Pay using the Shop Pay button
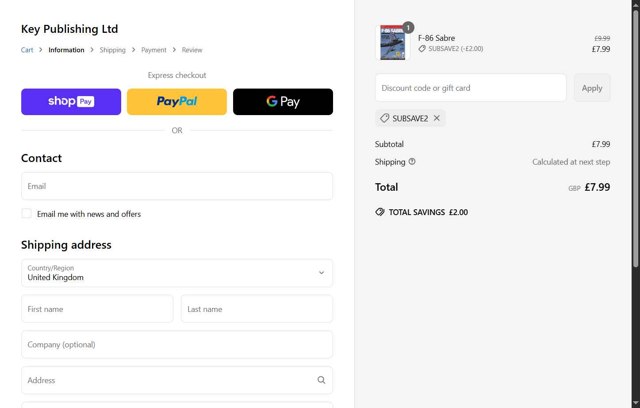The height and width of the screenshot is (408, 640). click(x=71, y=102)
